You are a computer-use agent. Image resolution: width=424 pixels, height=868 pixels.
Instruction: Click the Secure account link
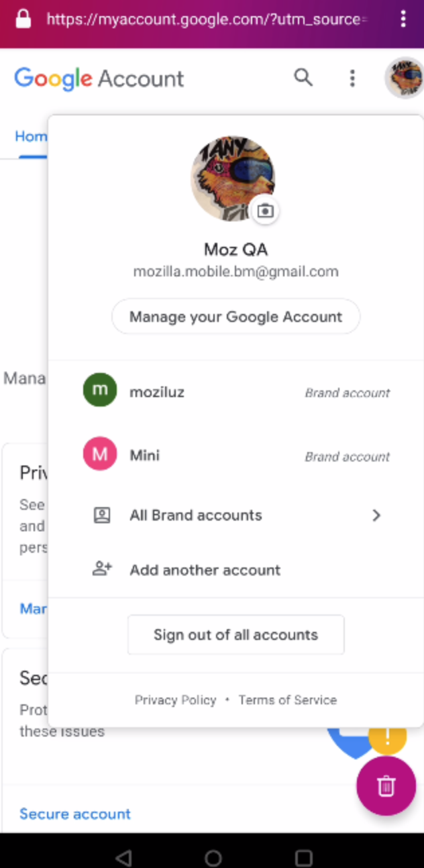[74, 814]
